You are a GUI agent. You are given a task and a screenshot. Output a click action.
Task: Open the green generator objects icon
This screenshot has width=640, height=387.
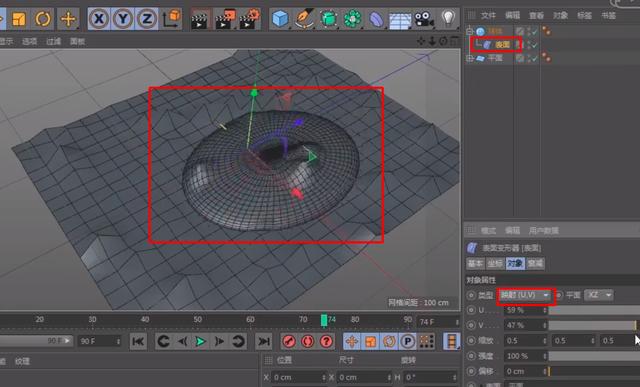click(329, 19)
